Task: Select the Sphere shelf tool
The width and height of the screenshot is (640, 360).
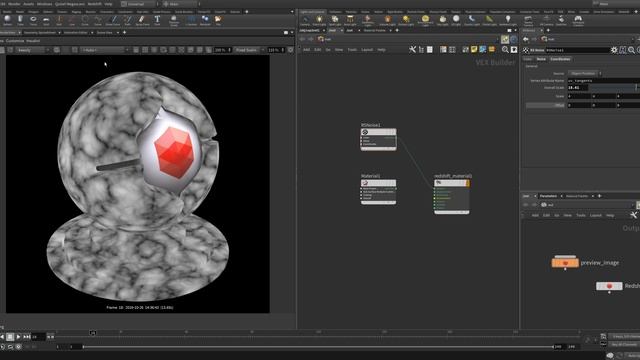Action: [7, 19]
